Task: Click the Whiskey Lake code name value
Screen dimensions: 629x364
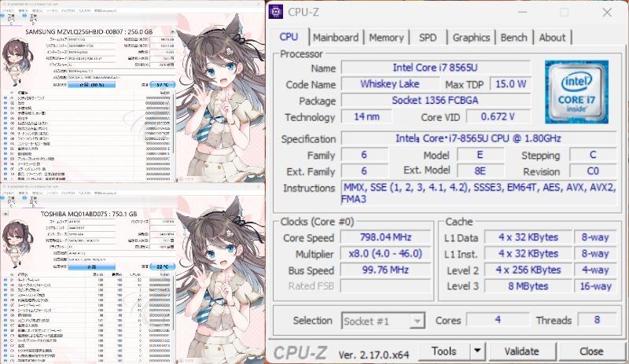Action: coord(390,84)
